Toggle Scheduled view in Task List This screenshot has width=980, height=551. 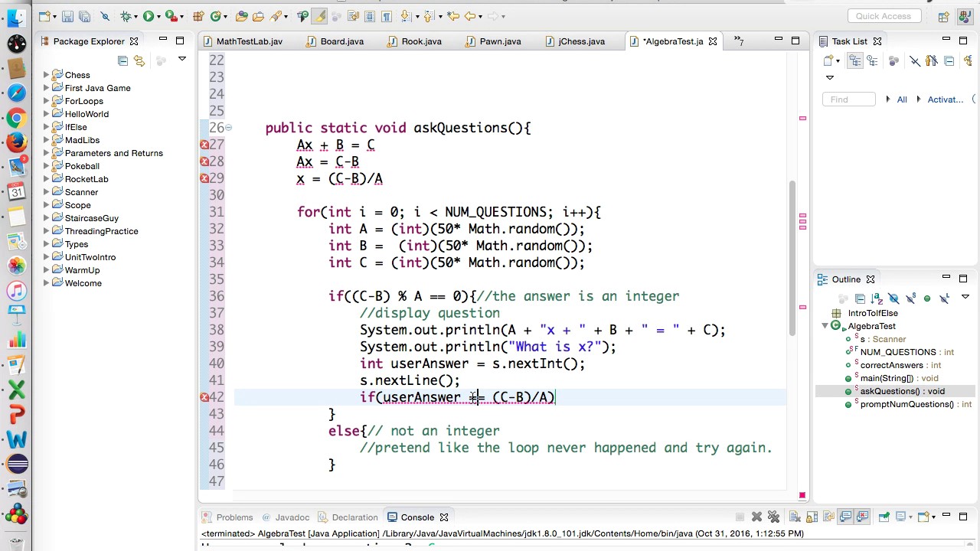tap(872, 60)
